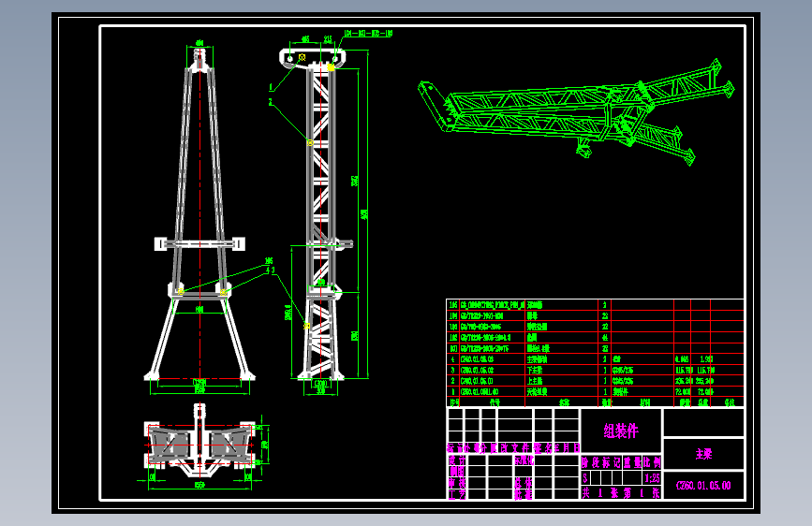Image resolution: width=812 pixels, height=526 pixels.
Task: Click the '工艺' label
Action: [457, 494]
